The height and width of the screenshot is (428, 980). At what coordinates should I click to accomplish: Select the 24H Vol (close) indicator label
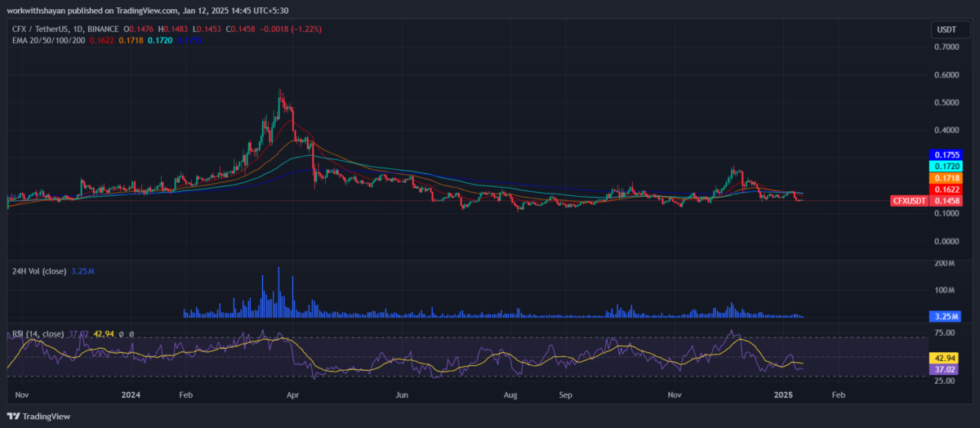[38, 269]
